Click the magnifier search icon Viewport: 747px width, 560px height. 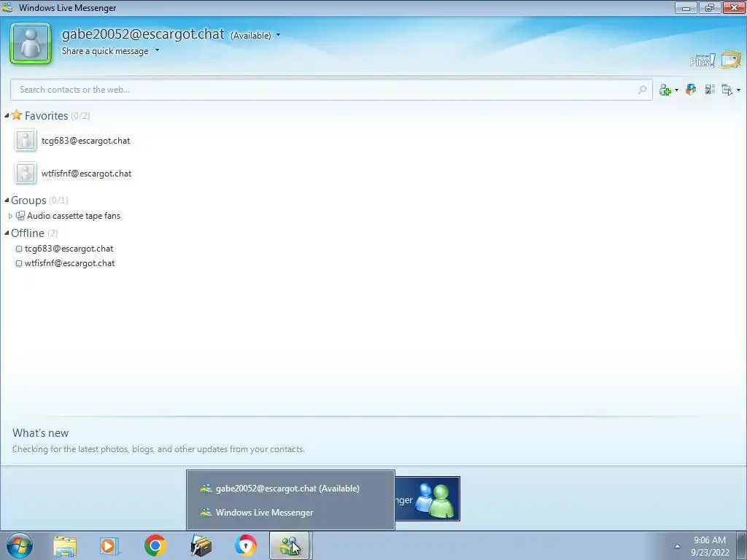642,90
